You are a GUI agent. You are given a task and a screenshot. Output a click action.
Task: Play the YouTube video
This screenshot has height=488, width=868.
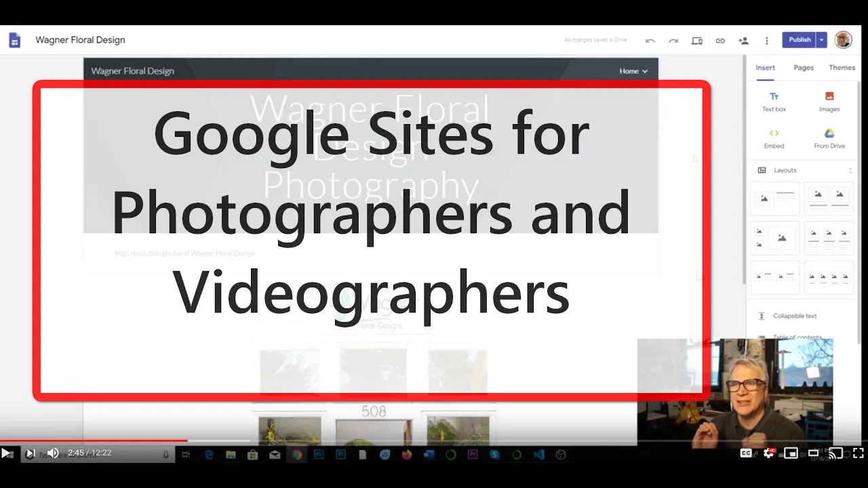pyautogui.click(x=7, y=453)
